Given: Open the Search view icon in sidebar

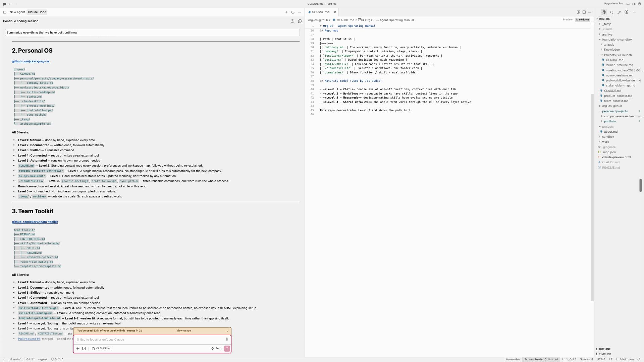Looking at the screenshot, I should point(611,12).
